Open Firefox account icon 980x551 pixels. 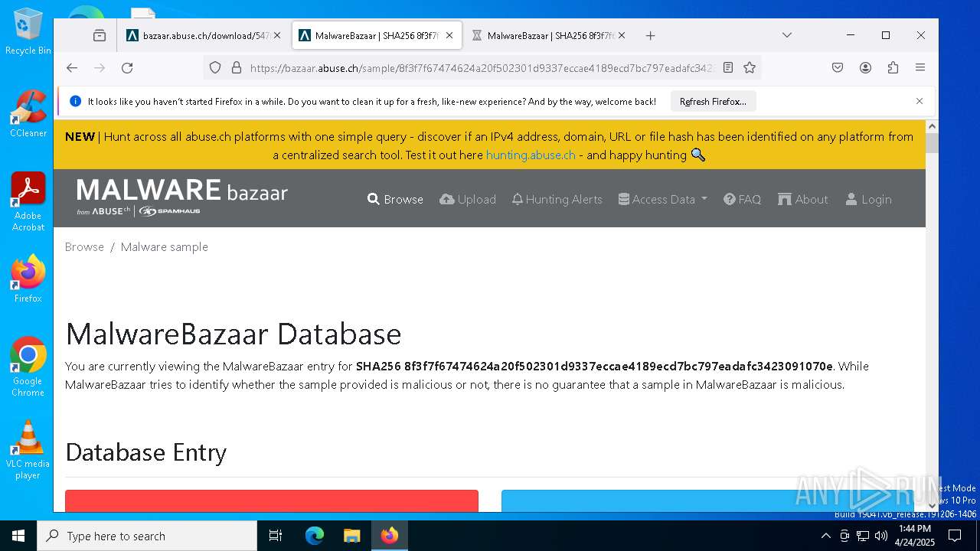(x=865, y=67)
